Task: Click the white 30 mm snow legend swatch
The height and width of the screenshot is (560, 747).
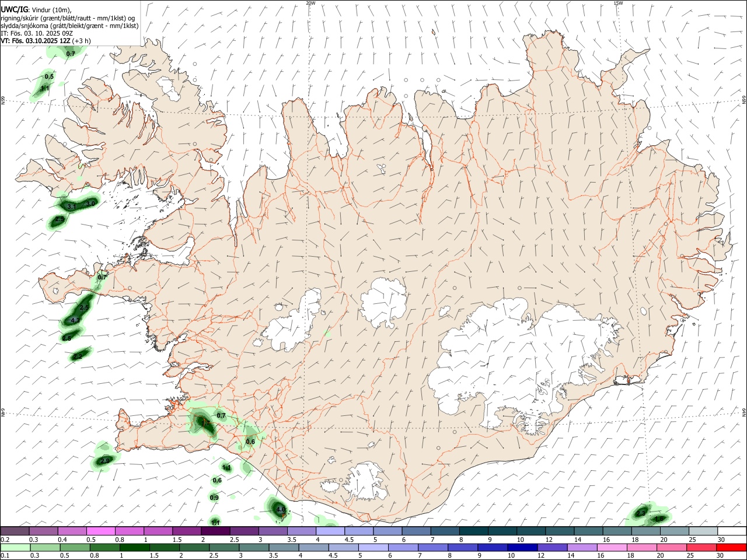Action: coord(732,531)
